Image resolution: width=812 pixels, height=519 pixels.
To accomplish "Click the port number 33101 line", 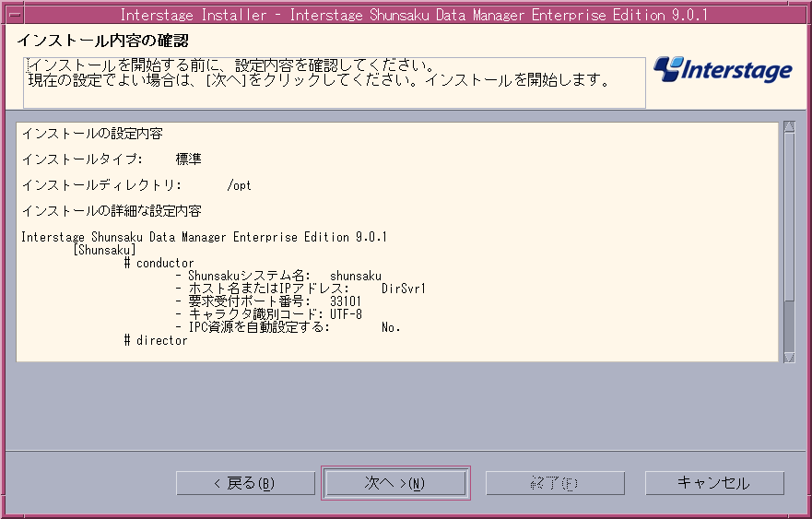I will 274,301.
